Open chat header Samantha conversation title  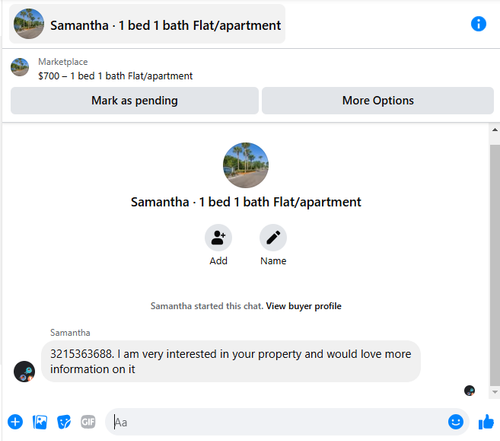147,24
